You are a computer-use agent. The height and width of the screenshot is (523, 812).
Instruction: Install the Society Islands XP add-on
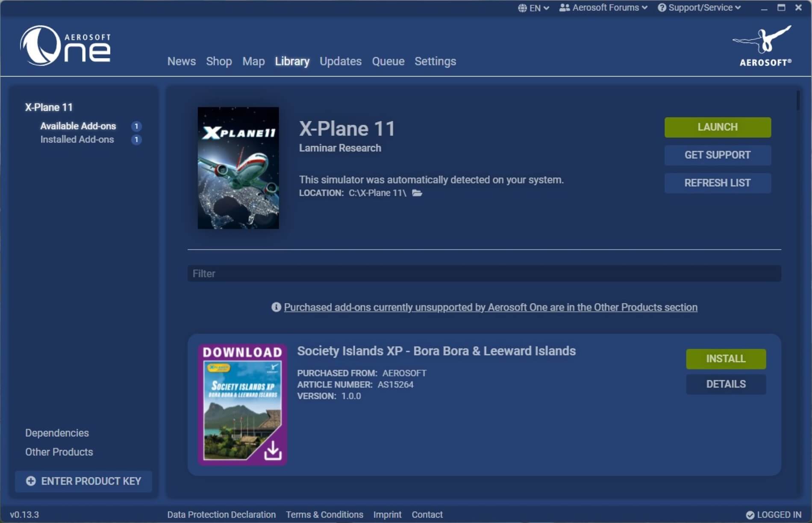726,359
